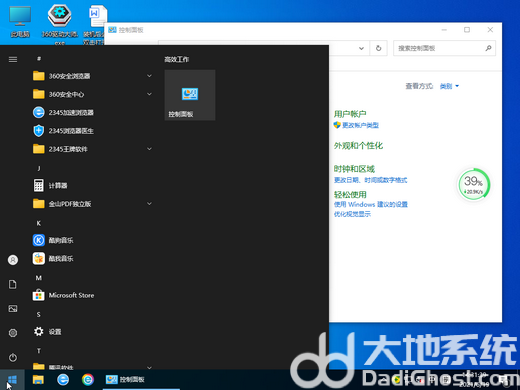This screenshot has width=520, height=390.
Task: Select 360驱动大师 desktop icon
Action: tap(60, 23)
